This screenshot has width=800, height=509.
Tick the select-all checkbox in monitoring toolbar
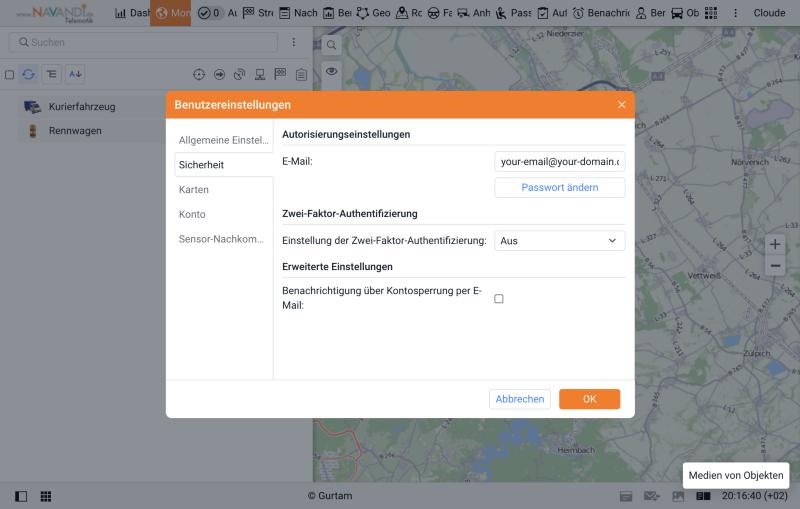pos(9,75)
